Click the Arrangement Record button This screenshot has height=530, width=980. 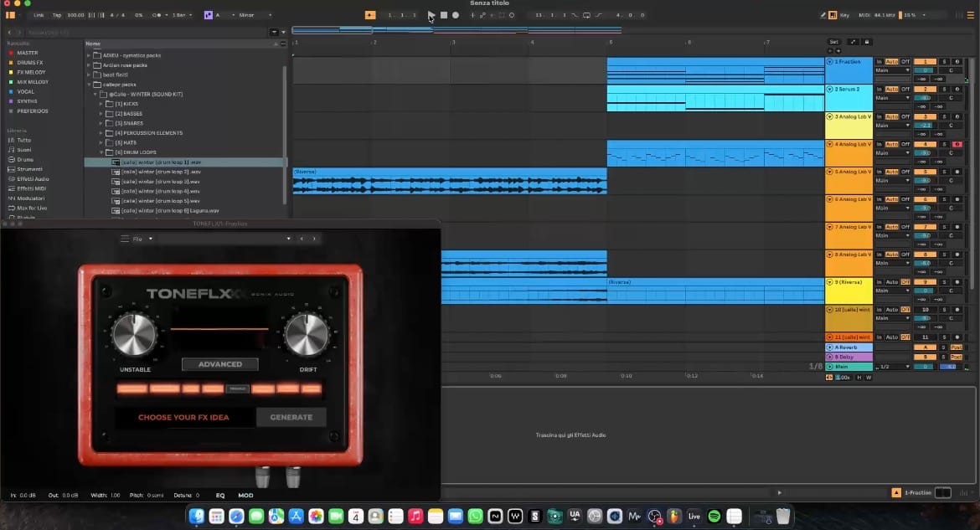[x=456, y=15]
